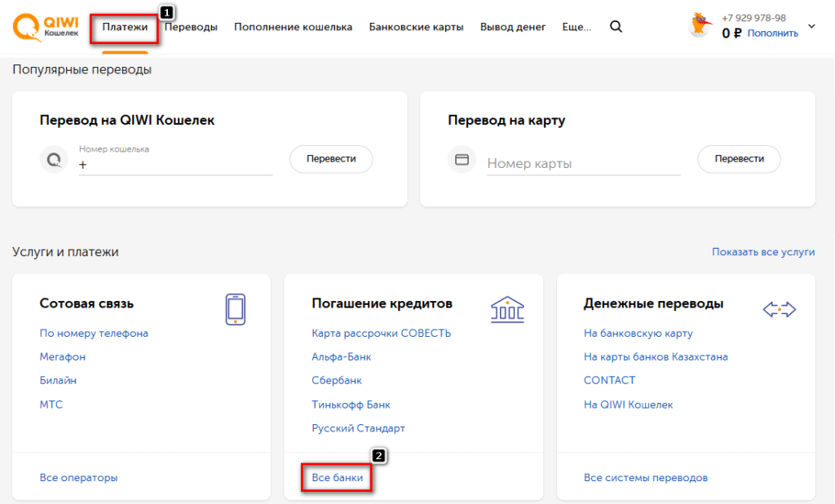The image size is (835, 504).
Task: Open На банковскую карту link
Action: click(x=638, y=334)
